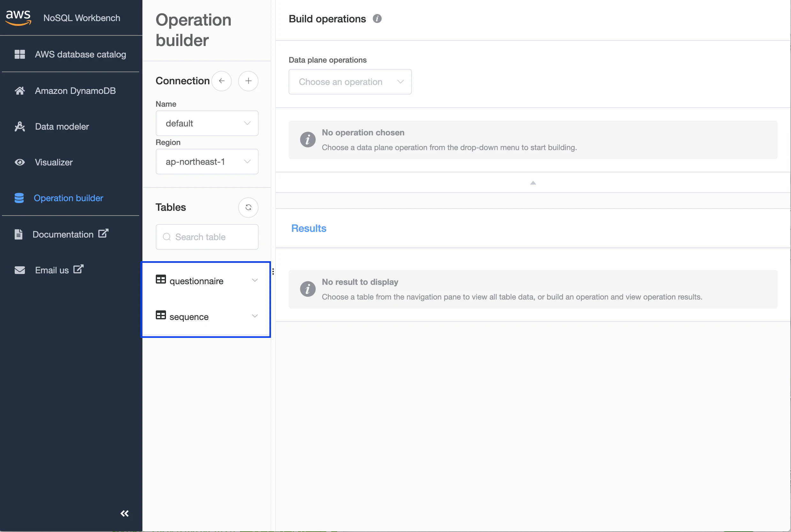Viewport: 791px width, 532px height.
Task: Click the back arrow beside Connection
Action: pos(222,81)
